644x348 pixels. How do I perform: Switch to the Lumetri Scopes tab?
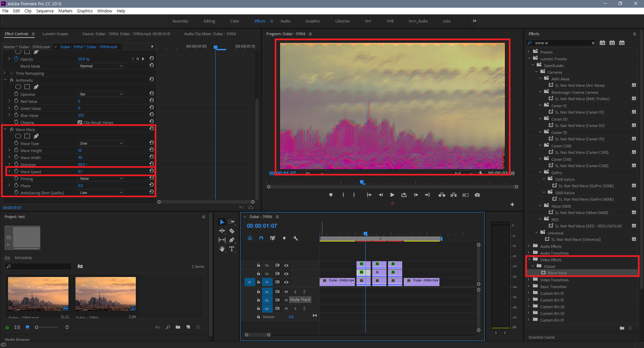point(55,34)
